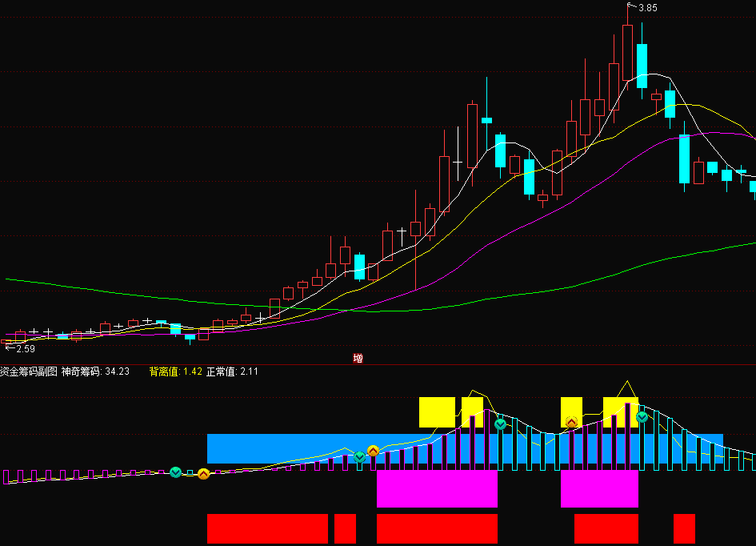
Task: Click the yellow 背离值: 1.42 value
Action: (x=175, y=371)
